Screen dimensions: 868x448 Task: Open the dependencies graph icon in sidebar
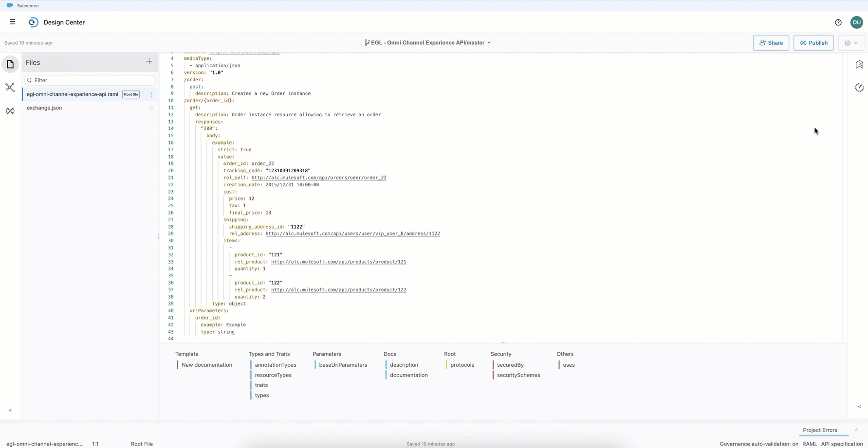tap(10, 88)
